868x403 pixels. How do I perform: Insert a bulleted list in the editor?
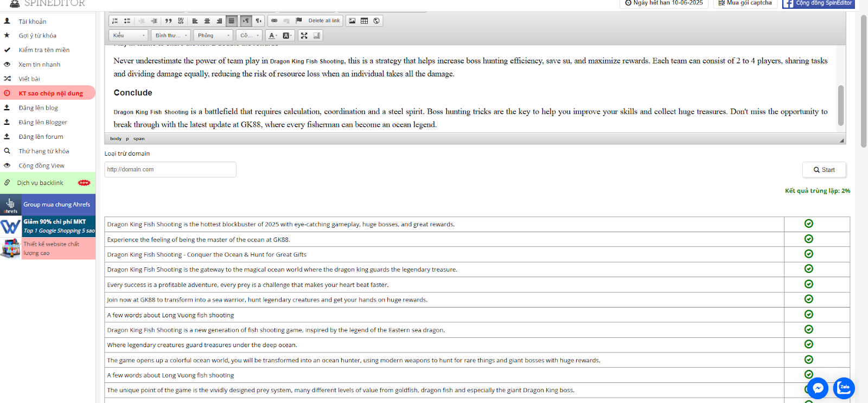127,21
